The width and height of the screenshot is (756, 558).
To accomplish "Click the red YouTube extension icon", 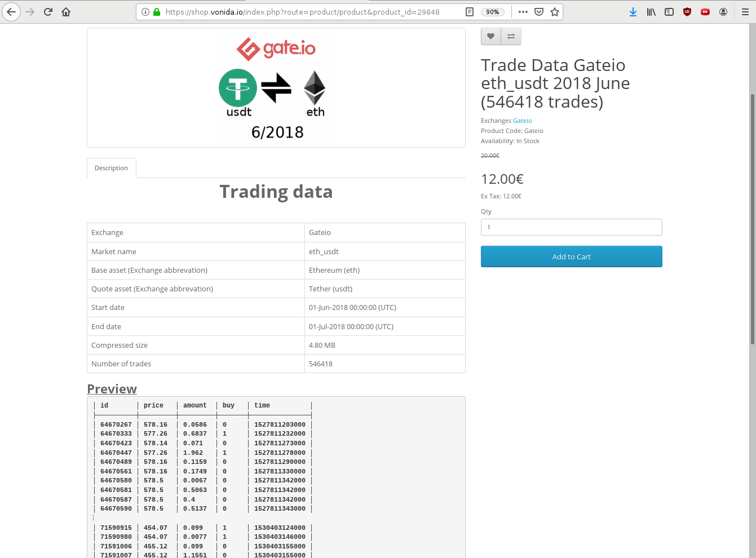I will 705,12.
